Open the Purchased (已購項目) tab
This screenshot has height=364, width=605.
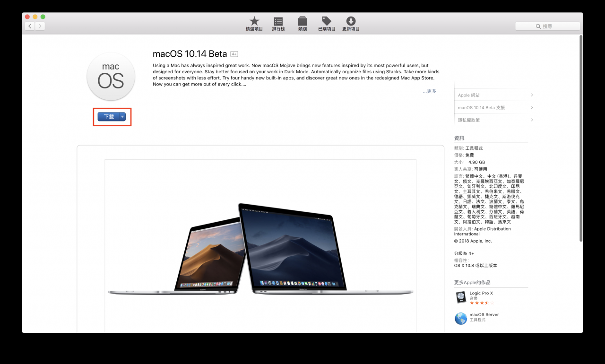[x=327, y=24]
